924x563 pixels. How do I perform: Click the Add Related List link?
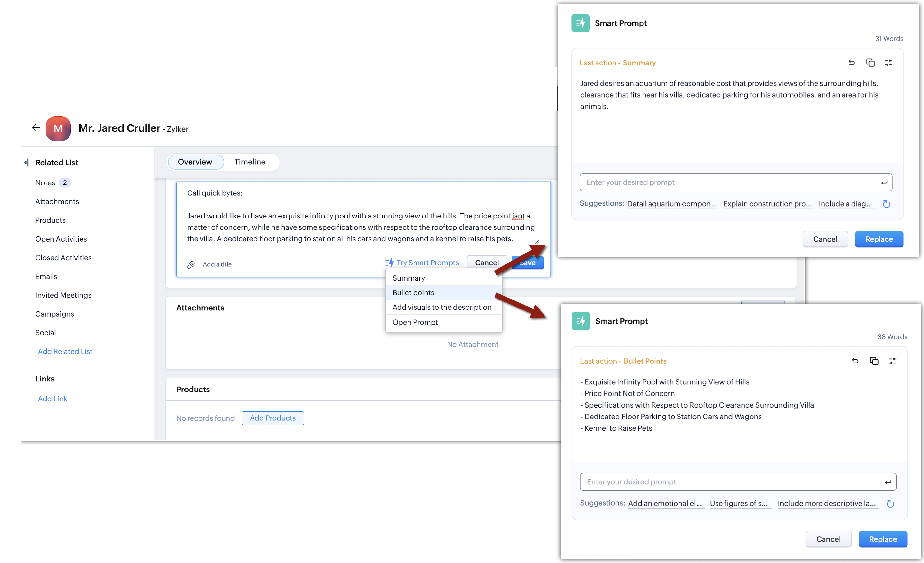pyautogui.click(x=65, y=352)
